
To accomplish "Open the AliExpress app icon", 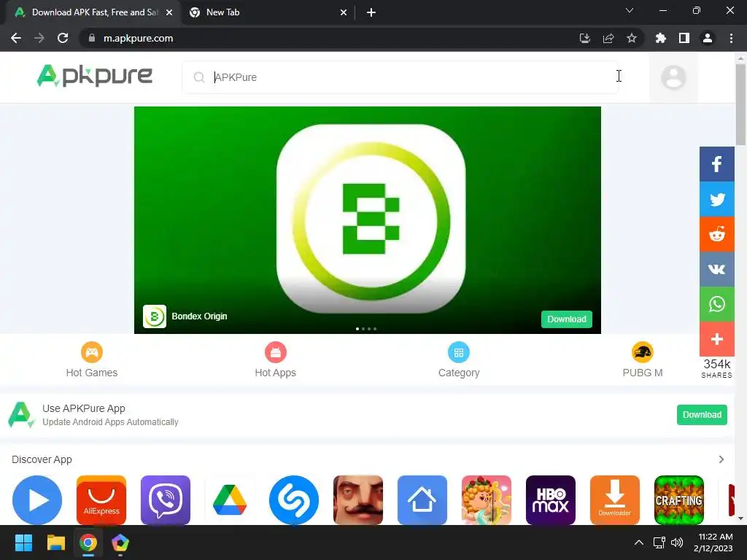I will click(x=101, y=500).
